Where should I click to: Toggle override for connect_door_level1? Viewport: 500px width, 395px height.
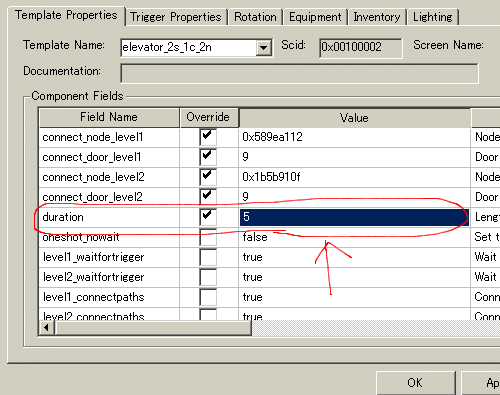[x=208, y=157]
